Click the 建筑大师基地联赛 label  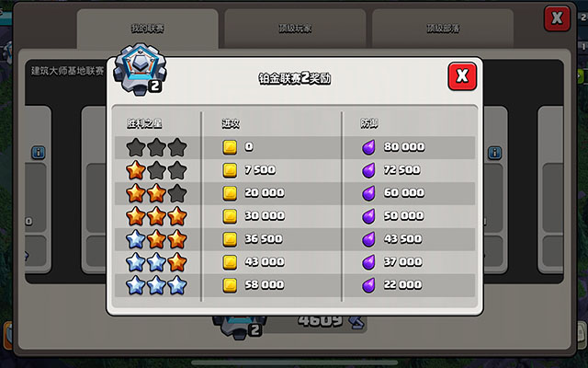pos(67,71)
